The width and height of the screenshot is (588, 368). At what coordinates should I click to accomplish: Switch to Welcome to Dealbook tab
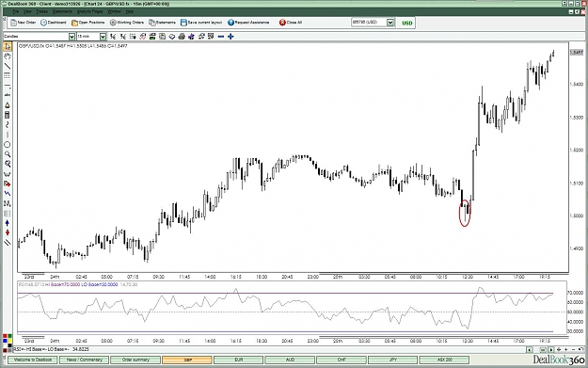click(33, 360)
